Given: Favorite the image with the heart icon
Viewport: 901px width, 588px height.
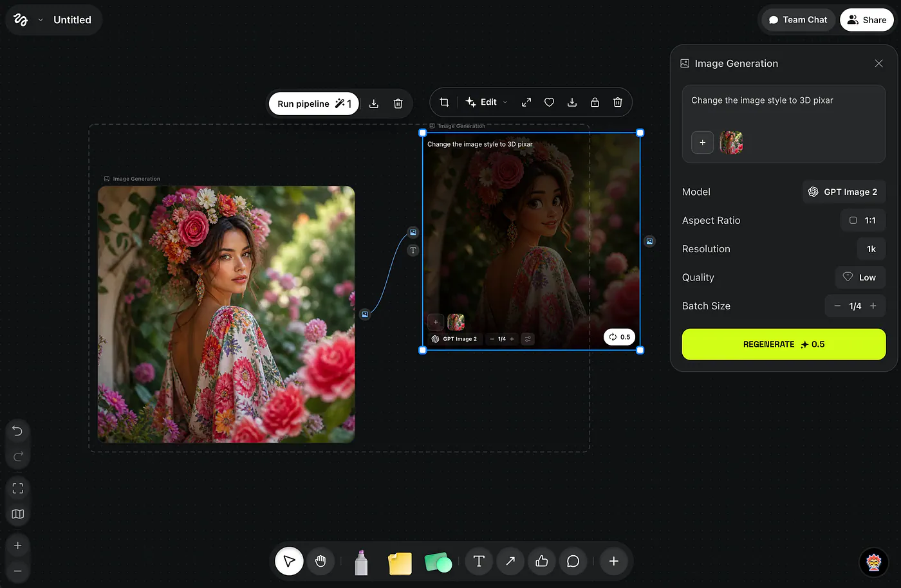Looking at the screenshot, I should (549, 102).
